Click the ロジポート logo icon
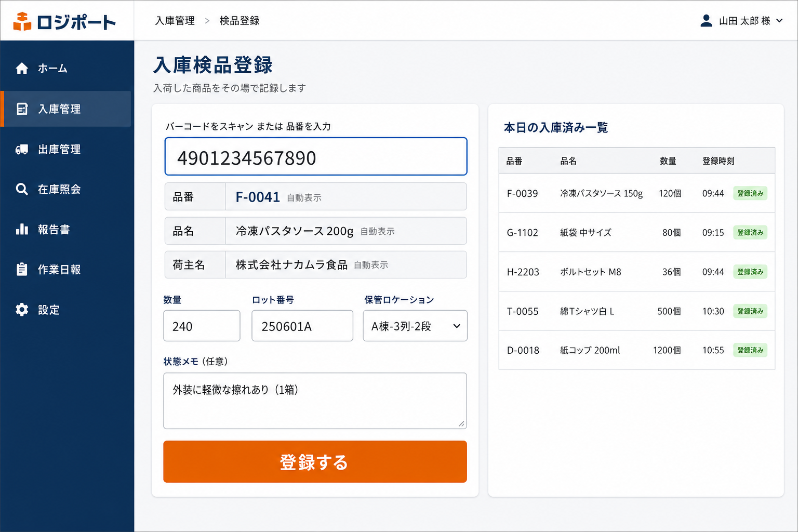Image resolution: width=798 pixels, height=532 pixels. click(22, 21)
